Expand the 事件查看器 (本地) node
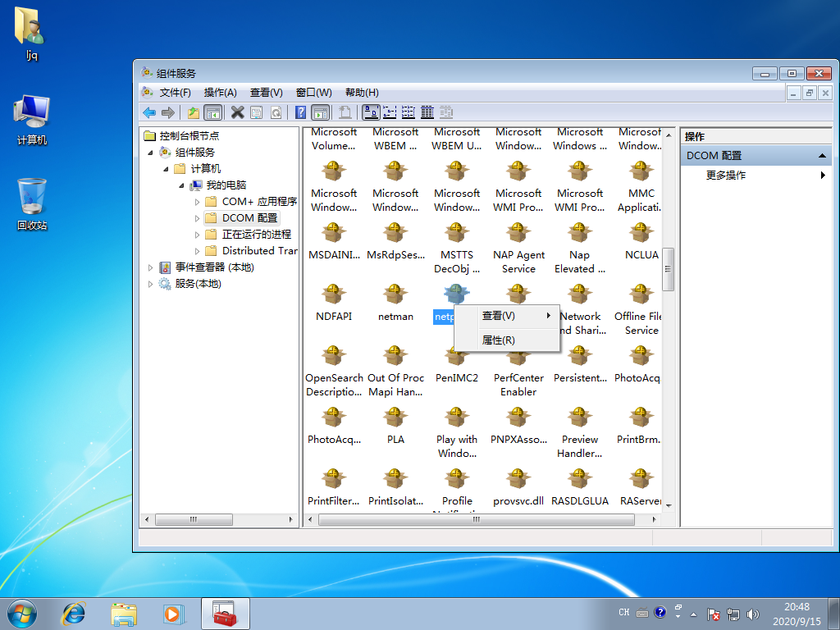 click(x=150, y=267)
